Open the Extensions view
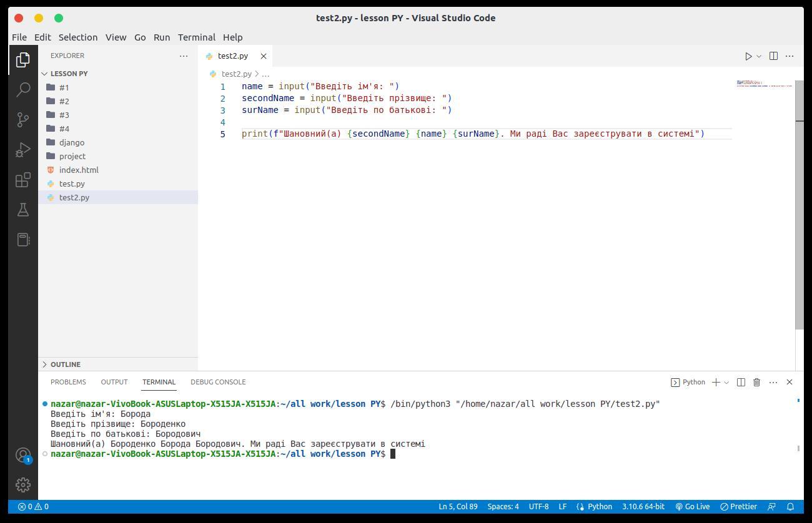The height and width of the screenshot is (523, 812). coord(23,180)
